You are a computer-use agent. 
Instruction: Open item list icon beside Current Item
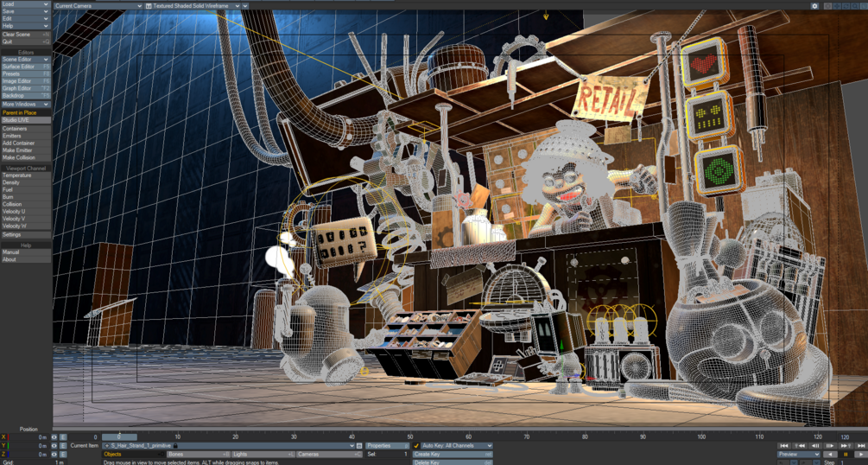[358, 446]
